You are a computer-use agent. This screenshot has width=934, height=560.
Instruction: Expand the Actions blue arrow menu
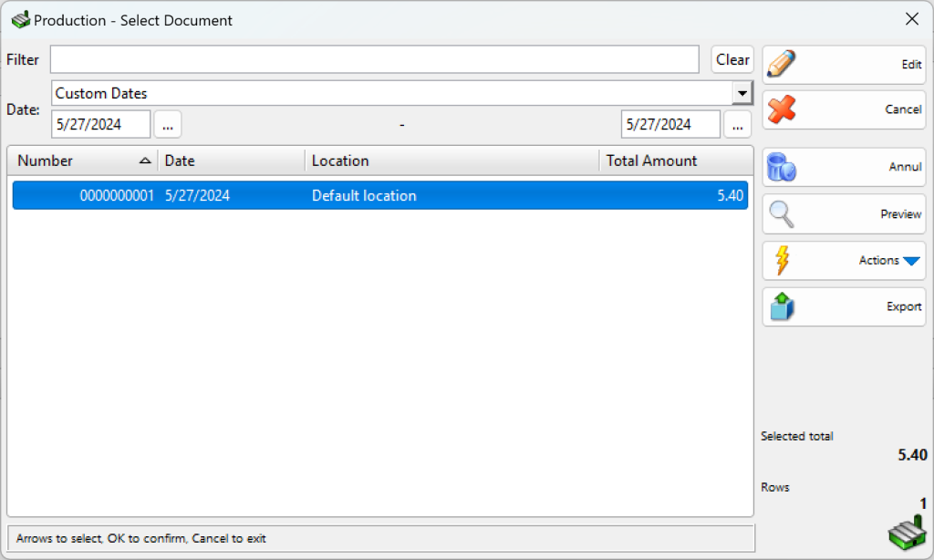coord(911,261)
